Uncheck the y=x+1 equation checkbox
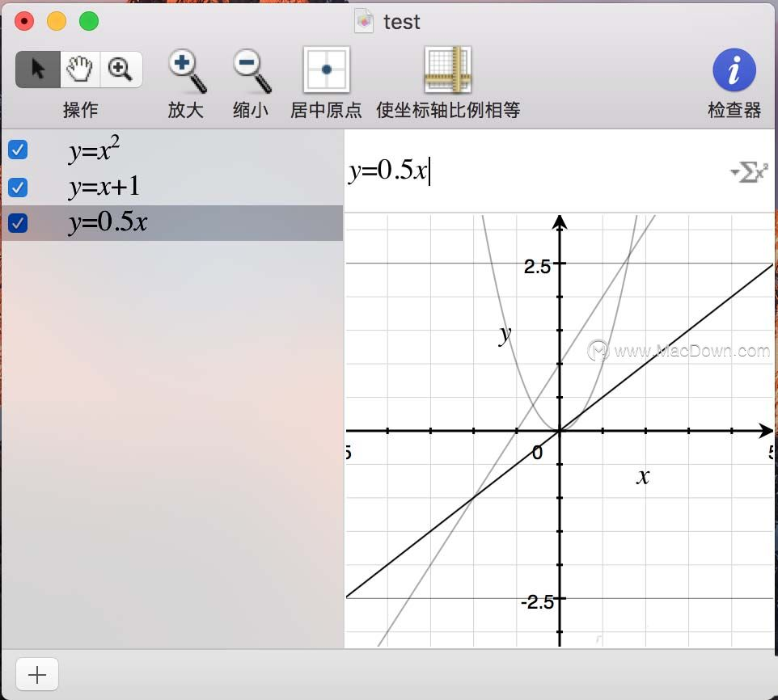The height and width of the screenshot is (700, 778). click(x=17, y=187)
